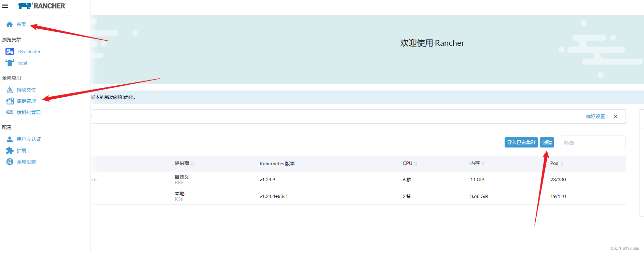Image resolution: width=644 pixels, height=253 pixels.
Task: Click the 集群管理 barn icon
Action: 10,101
